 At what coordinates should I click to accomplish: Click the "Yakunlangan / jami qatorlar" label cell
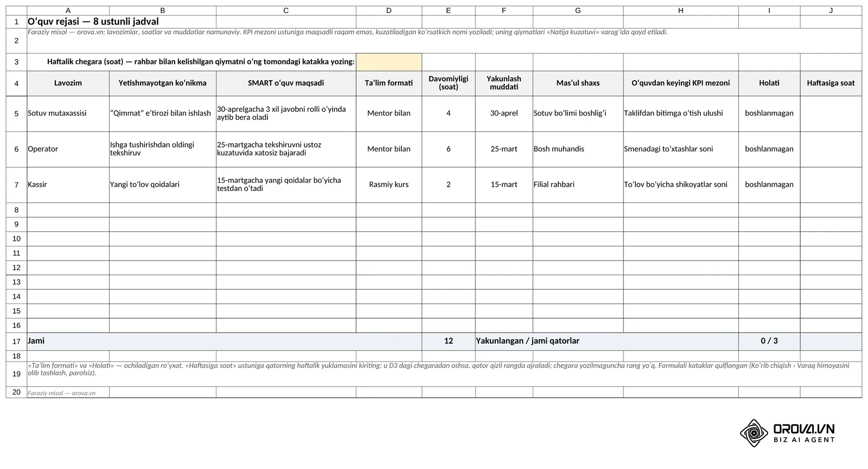(607, 341)
